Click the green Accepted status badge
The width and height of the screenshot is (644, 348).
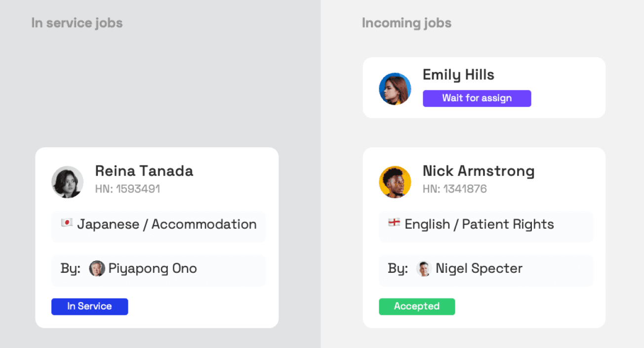[x=417, y=306]
